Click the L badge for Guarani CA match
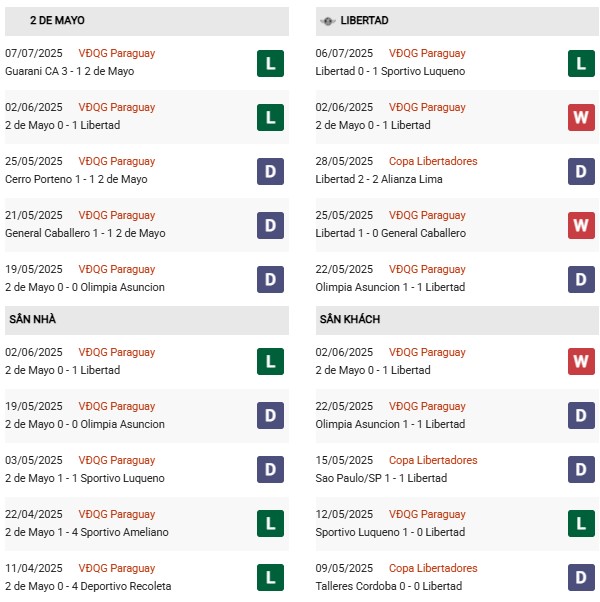Image resolution: width=600 pixels, height=602 pixels. [270, 63]
